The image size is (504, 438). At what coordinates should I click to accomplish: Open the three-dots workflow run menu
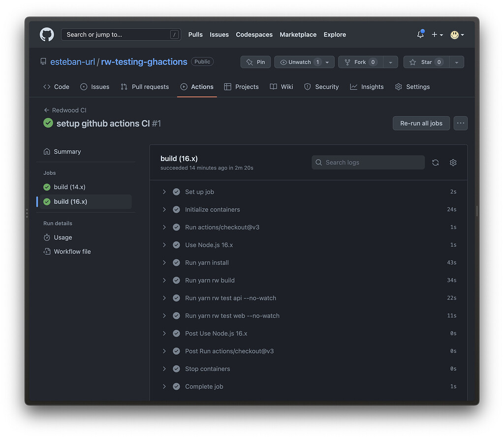(460, 123)
